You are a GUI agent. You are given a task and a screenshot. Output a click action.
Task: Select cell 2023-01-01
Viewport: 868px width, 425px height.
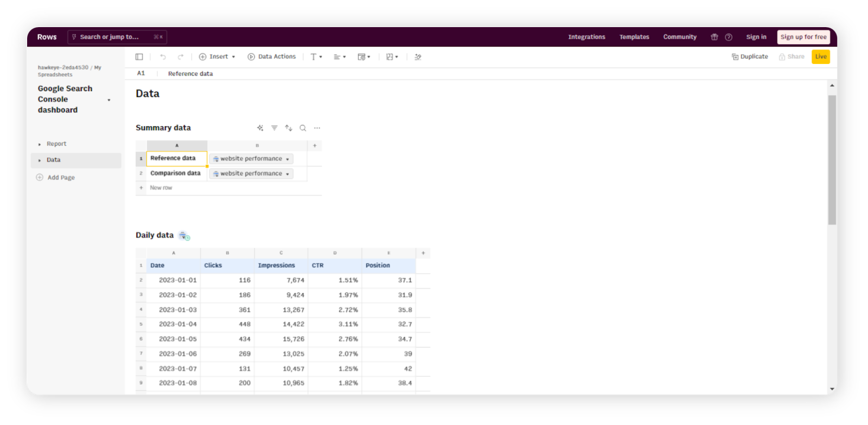click(174, 280)
